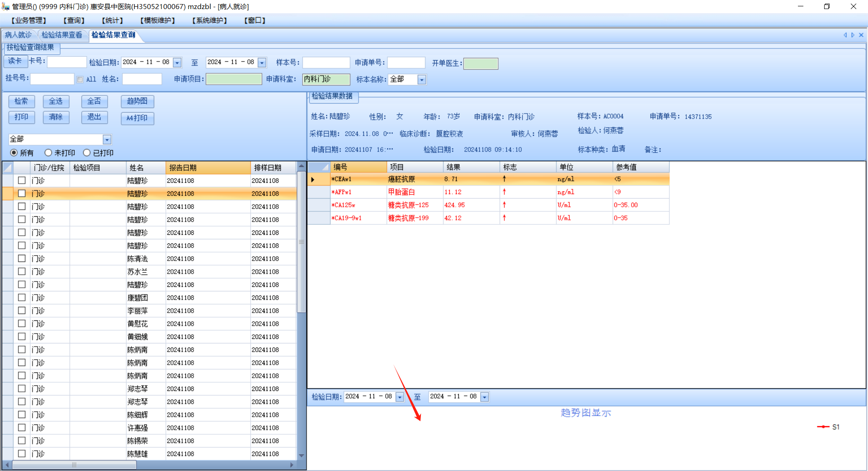
Task: Focus the 卡号 input field
Action: coord(67,62)
